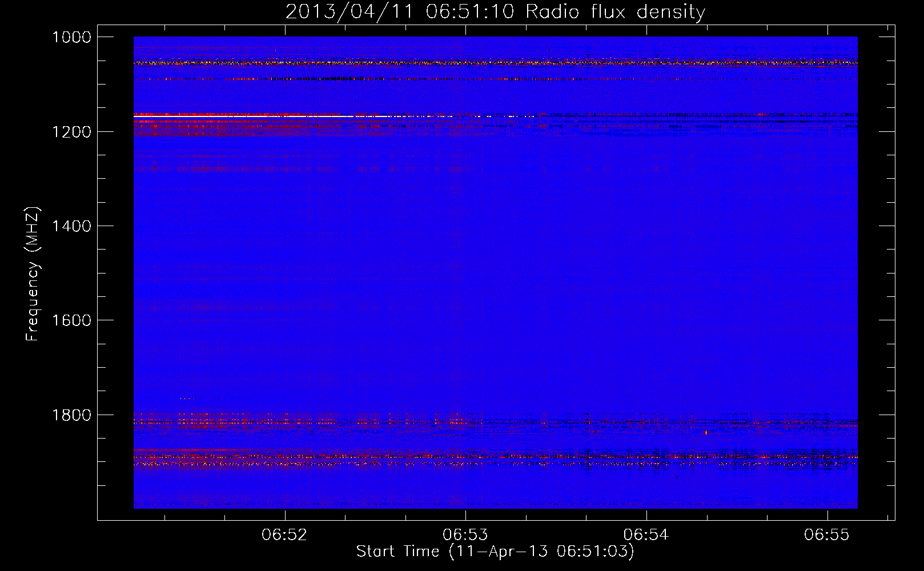This screenshot has height=571, width=924.
Task: Click the time '06:51:10' in the title
Action: coord(470,12)
